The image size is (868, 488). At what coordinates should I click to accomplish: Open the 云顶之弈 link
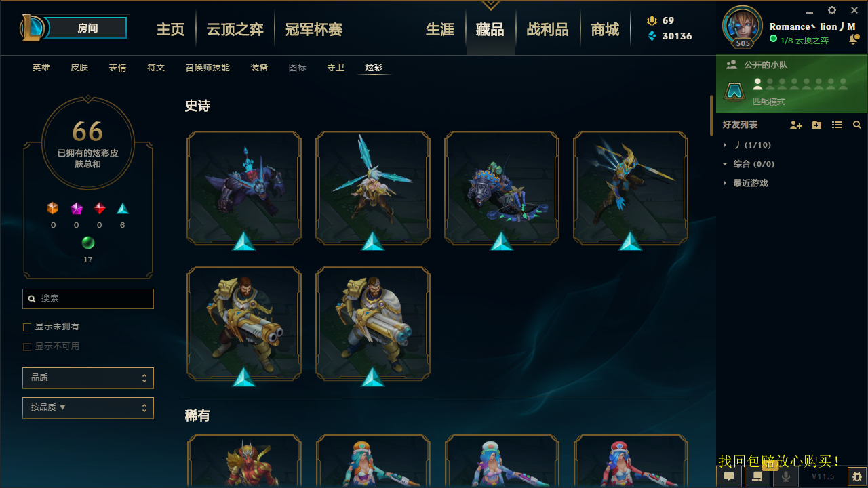click(235, 29)
